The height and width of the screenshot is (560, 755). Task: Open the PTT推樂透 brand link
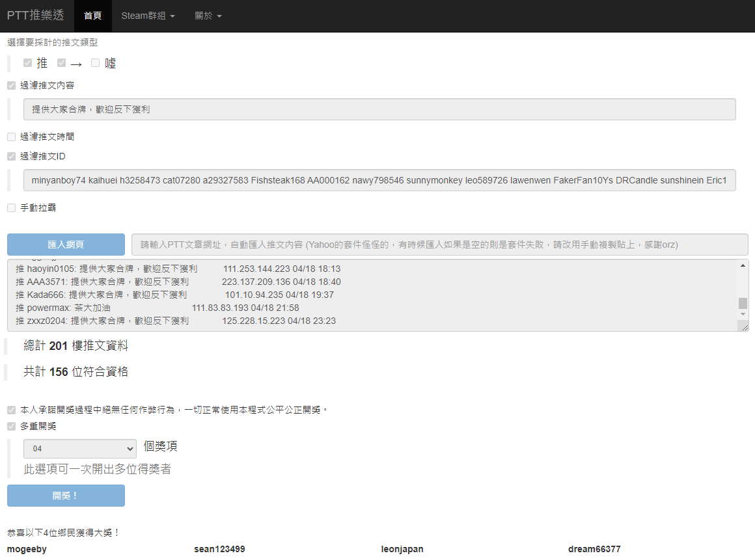coord(35,16)
